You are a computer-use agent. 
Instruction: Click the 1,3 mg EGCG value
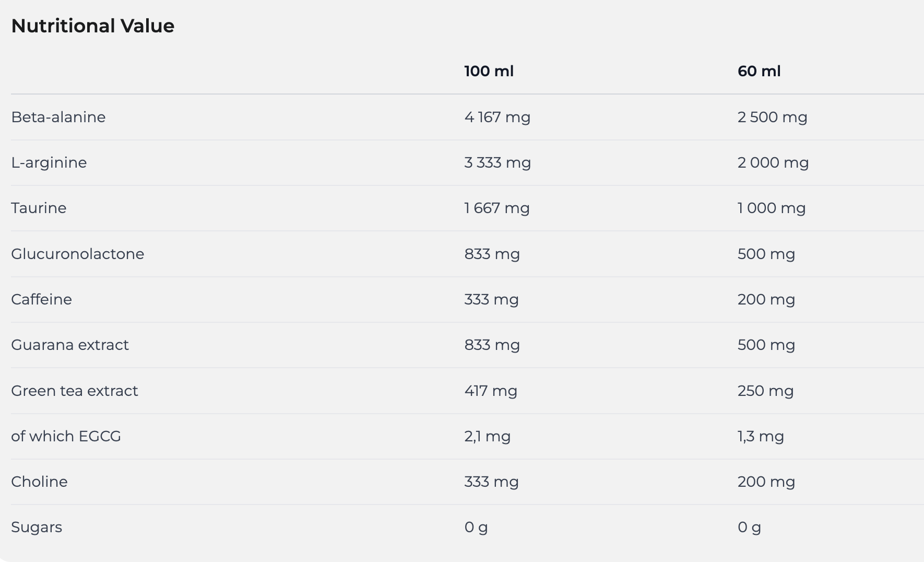(761, 436)
